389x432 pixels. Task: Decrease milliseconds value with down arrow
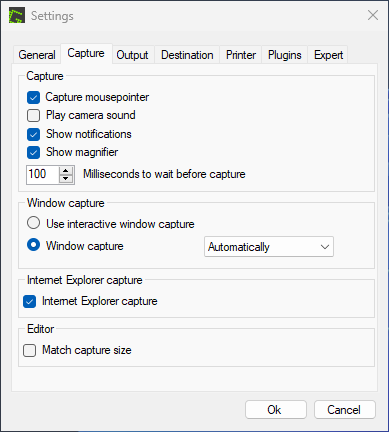coord(66,179)
